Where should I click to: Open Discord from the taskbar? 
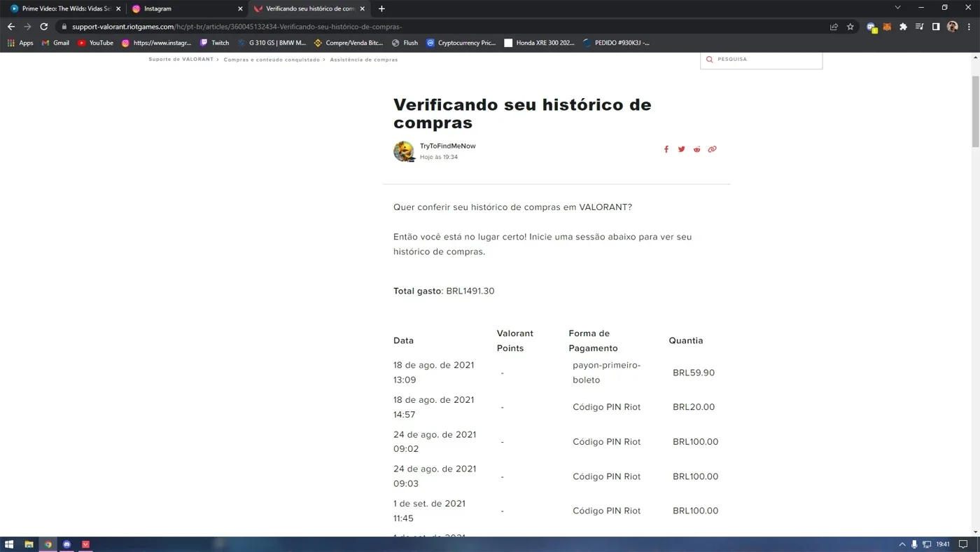coord(66,544)
